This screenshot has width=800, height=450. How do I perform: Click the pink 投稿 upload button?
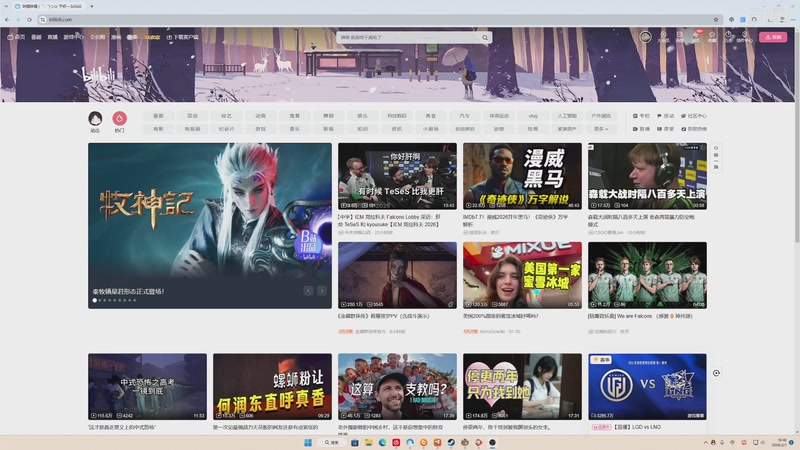click(x=773, y=37)
